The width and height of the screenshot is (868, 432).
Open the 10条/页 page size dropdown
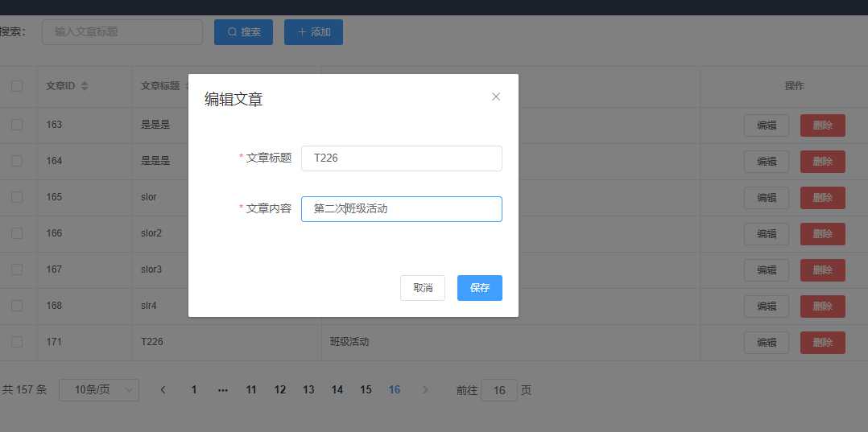click(99, 390)
